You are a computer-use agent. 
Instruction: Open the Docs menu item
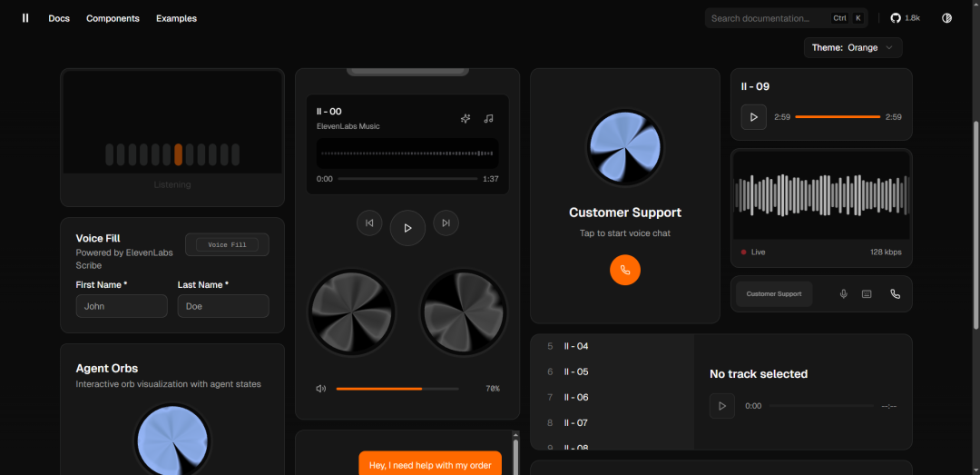pyautogui.click(x=59, y=18)
